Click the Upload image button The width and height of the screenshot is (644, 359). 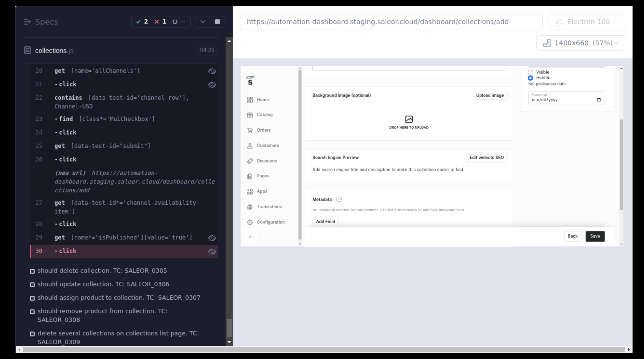(490, 95)
